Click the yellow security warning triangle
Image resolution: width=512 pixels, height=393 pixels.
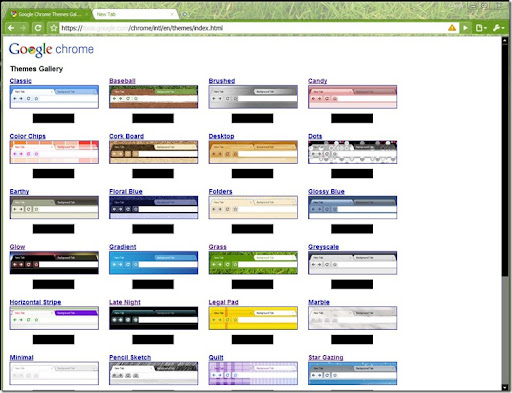click(452, 28)
